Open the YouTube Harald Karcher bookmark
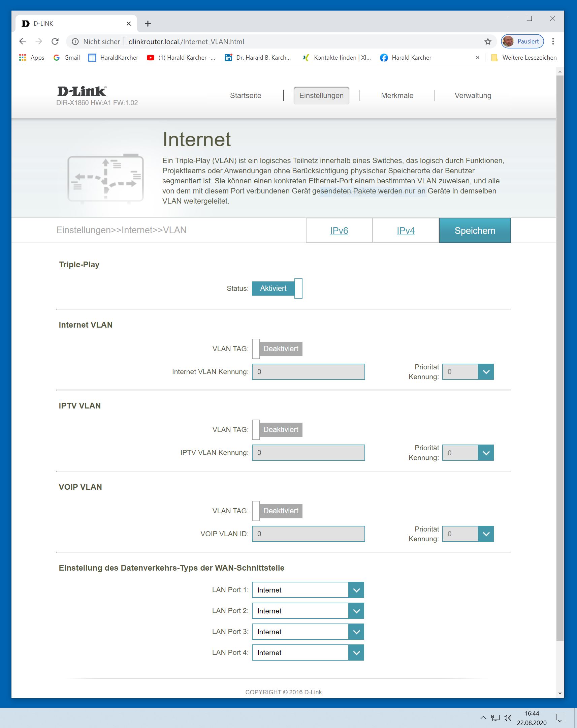Screen dimensions: 577x728 pos(181,58)
